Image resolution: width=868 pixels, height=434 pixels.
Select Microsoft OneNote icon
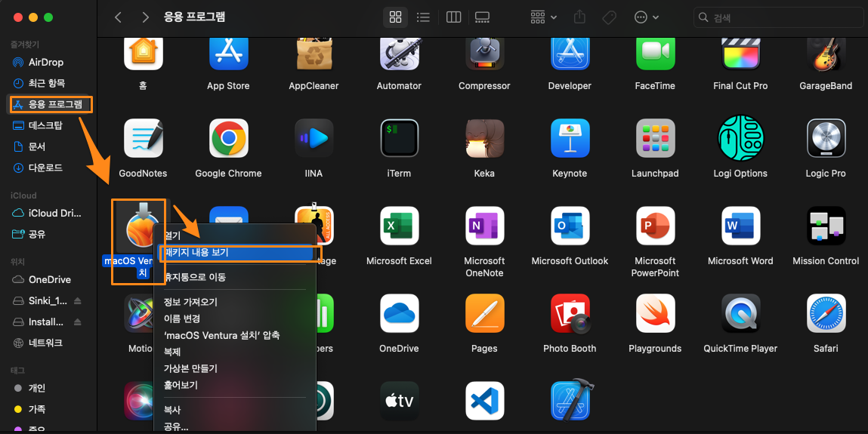pyautogui.click(x=484, y=226)
